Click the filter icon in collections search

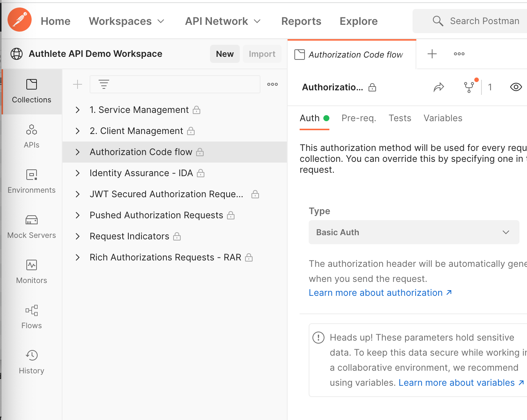pyautogui.click(x=104, y=84)
